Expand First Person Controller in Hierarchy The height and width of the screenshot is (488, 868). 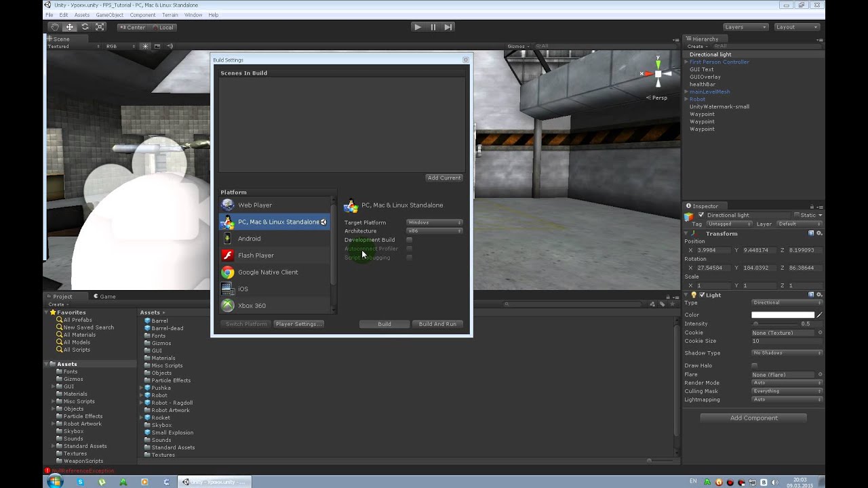coord(686,62)
